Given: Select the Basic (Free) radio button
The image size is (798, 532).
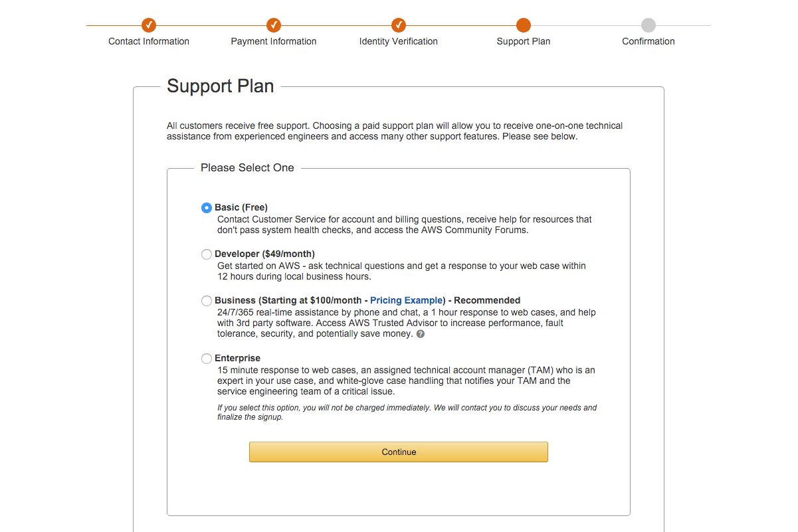Looking at the screenshot, I should click(207, 208).
